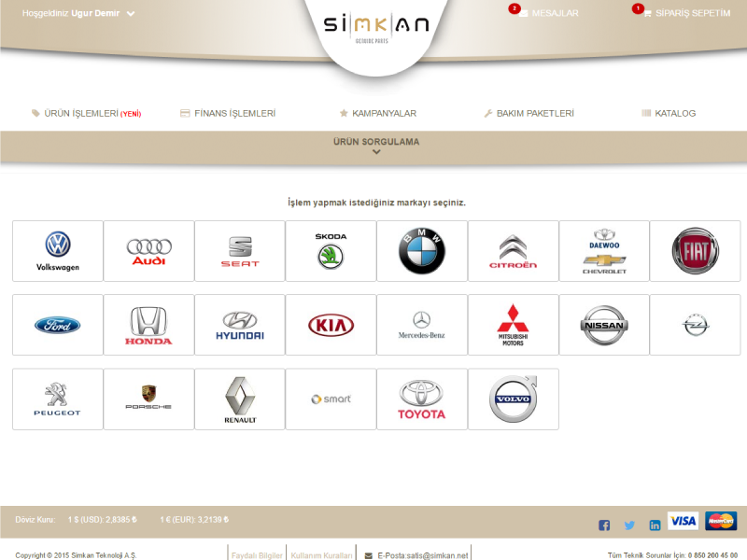747x560 pixels.
Task: Go to the Kampanyalar menu item
Action: 378,113
